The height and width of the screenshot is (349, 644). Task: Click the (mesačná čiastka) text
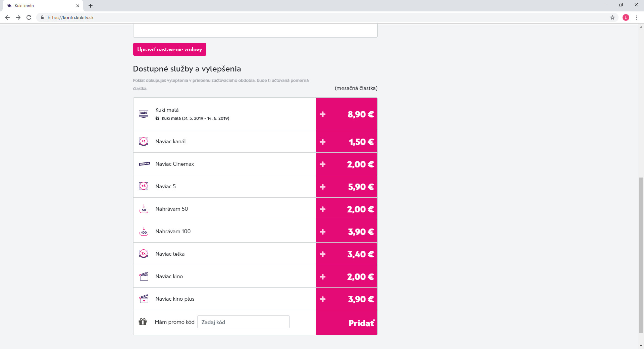pos(356,88)
